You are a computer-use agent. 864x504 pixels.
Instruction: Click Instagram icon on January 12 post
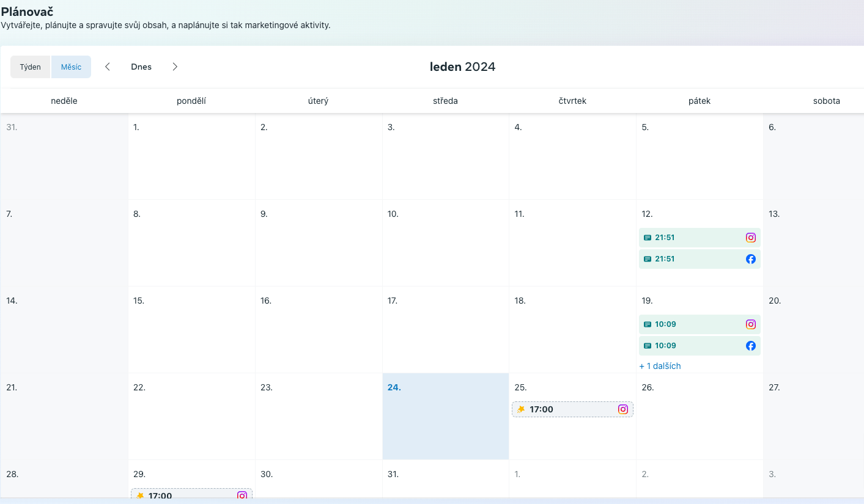click(x=751, y=238)
